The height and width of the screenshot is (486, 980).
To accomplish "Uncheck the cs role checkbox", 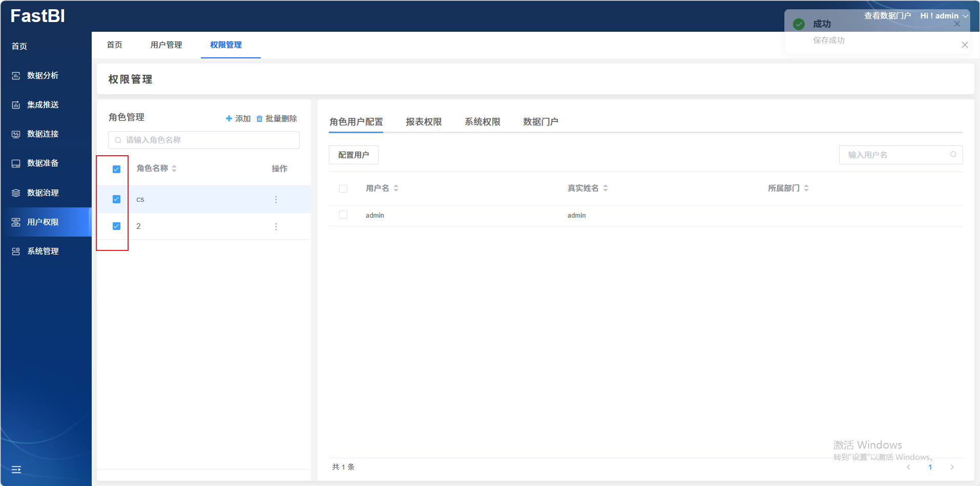I will 116,199.
